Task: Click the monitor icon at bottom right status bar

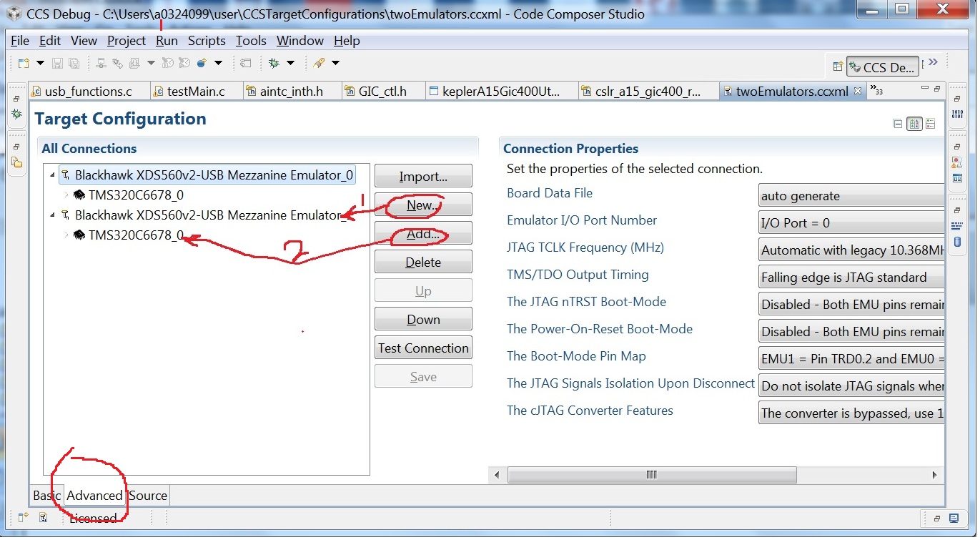Action: pyautogui.click(x=954, y=518)
